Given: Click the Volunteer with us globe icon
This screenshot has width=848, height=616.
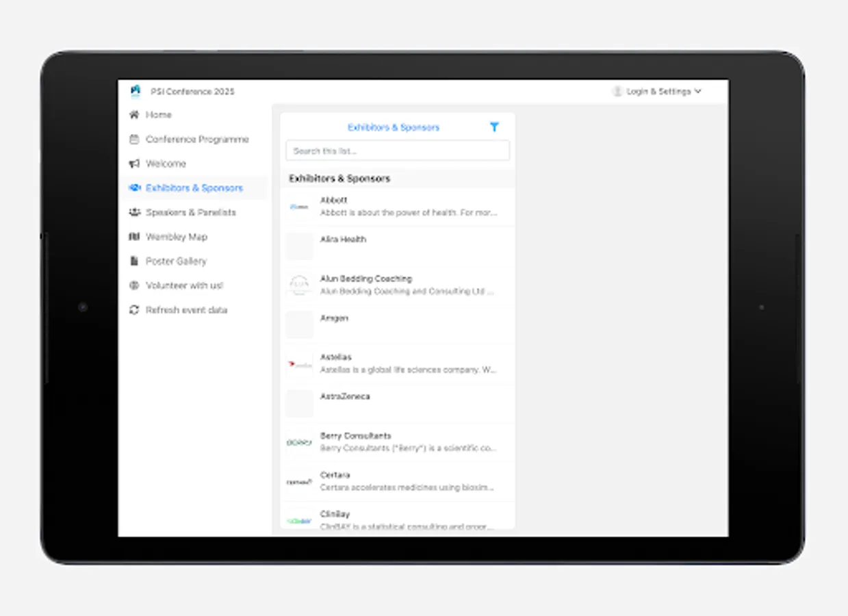Looking at the screenshot, I should click(134, 285).
